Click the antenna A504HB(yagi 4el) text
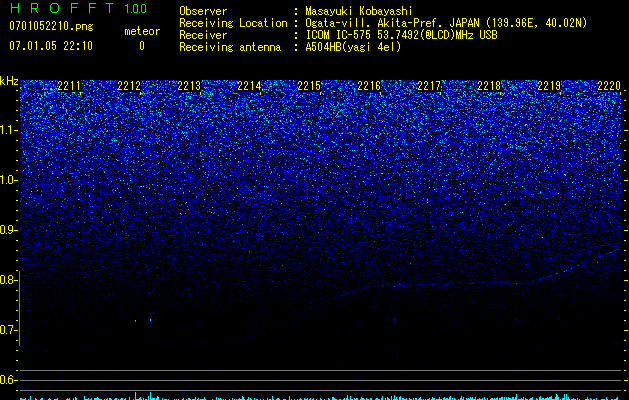 [x=353, y=47]
